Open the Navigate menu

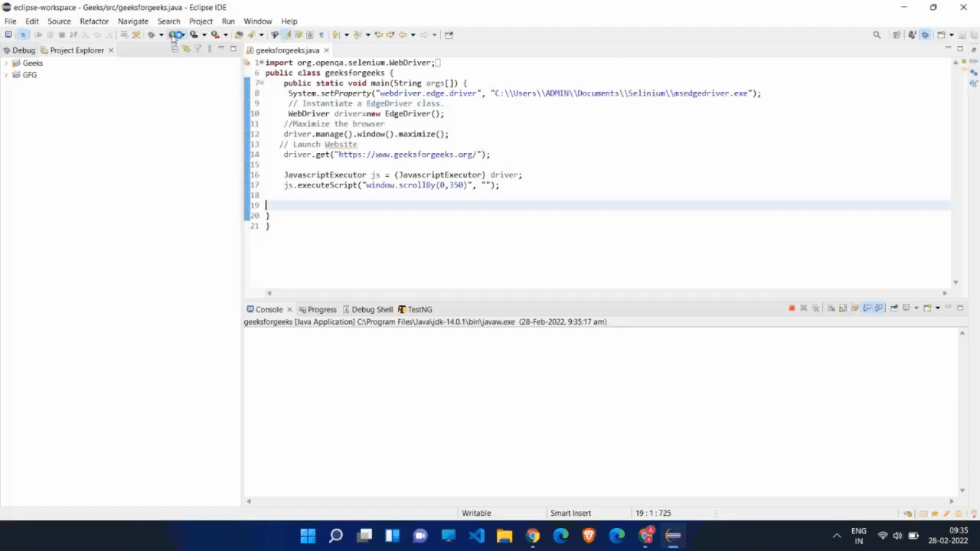[133, 21]
